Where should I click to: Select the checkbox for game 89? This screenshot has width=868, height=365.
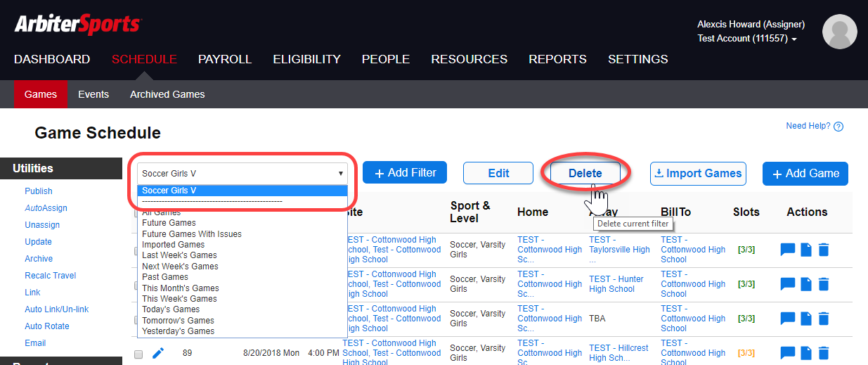tap(138, 354)
